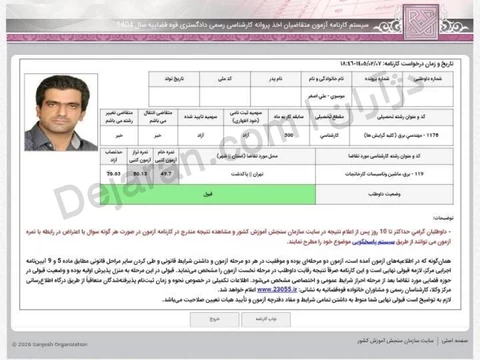Click the Sanjesh organization logo icon

(421, 21)
